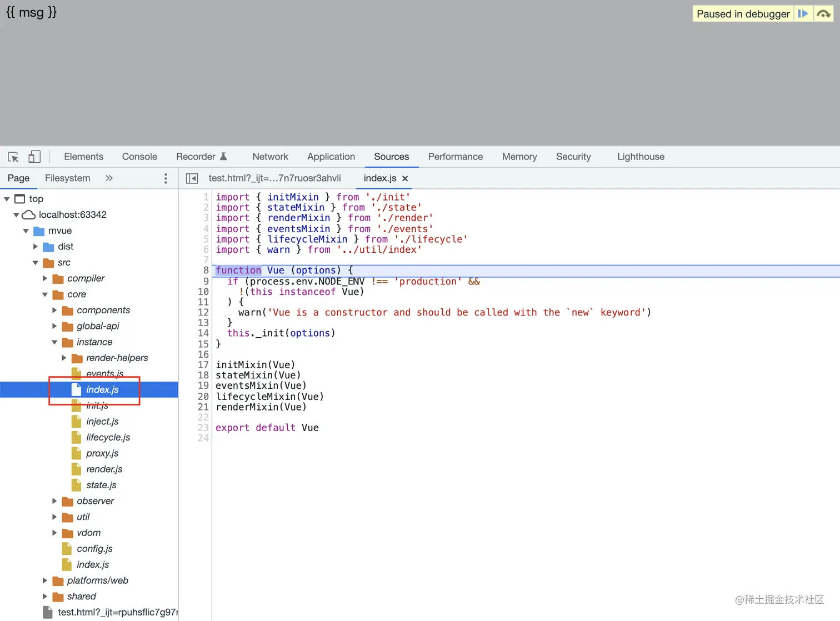Open lifecycle.js in file tree
840x621 pixels.
coord(108,438)
